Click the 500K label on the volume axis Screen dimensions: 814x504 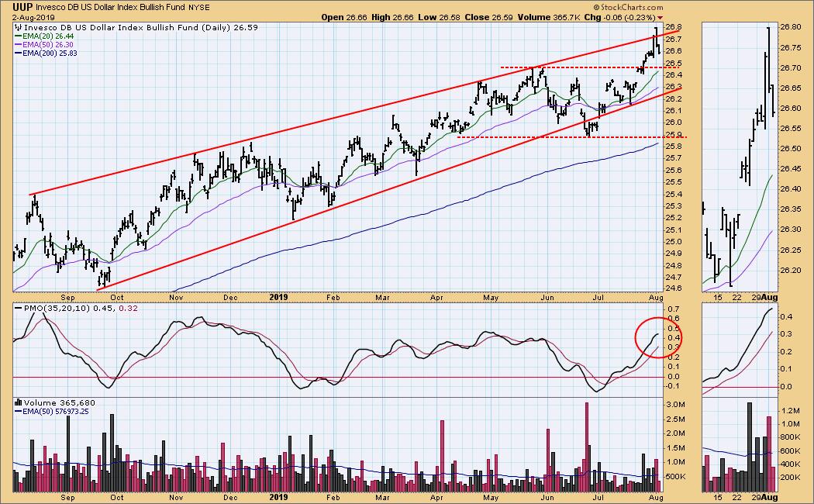click(x=676, y=477)
